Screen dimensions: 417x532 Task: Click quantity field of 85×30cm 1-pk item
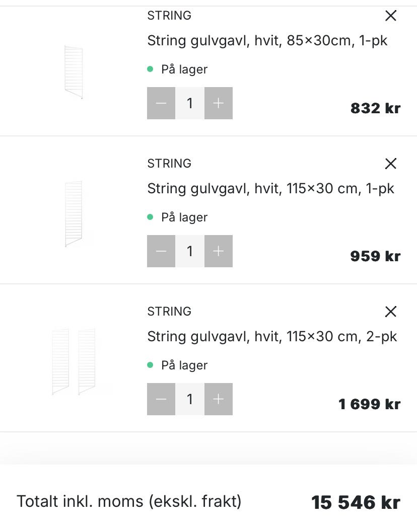(x=190, y=103)
